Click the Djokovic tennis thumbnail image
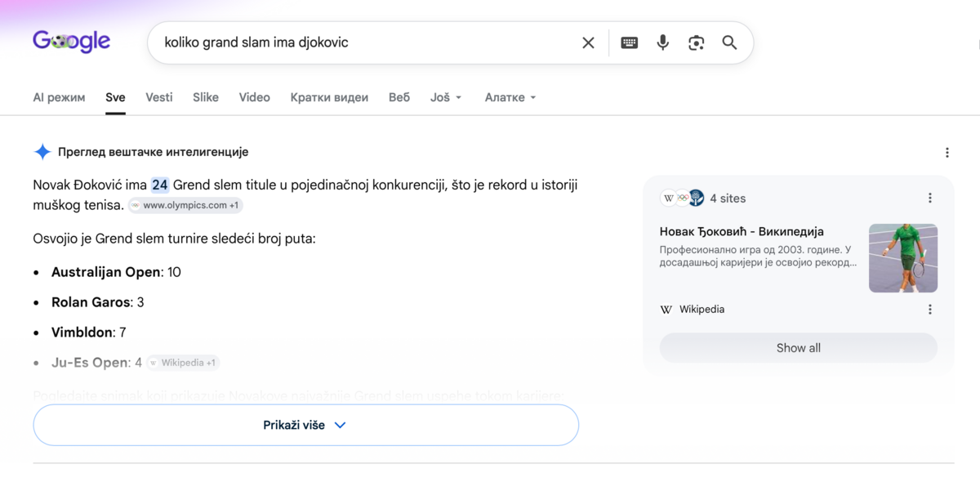The image size is (980, 482). pyautogui.click(x=903, y=258)
